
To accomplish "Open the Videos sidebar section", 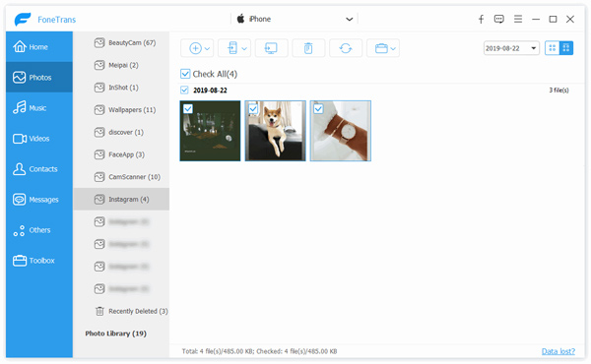I will click(x=39, y=138).
